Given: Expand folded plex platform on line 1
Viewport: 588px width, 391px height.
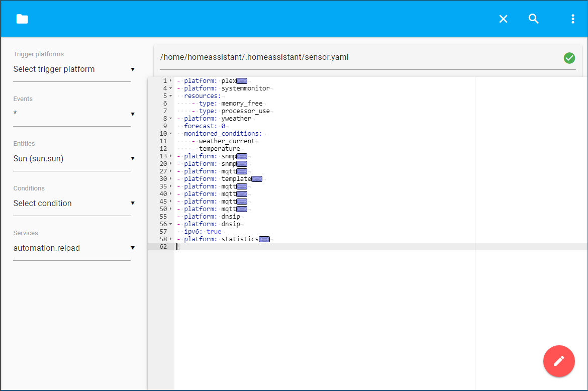Looking at the screenshot, I should [171, 80].
